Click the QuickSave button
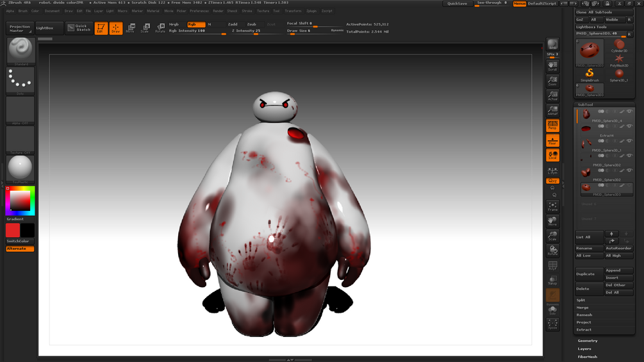Image resolution: width=644 pixels, height=362 pixels. click(457, 3)
